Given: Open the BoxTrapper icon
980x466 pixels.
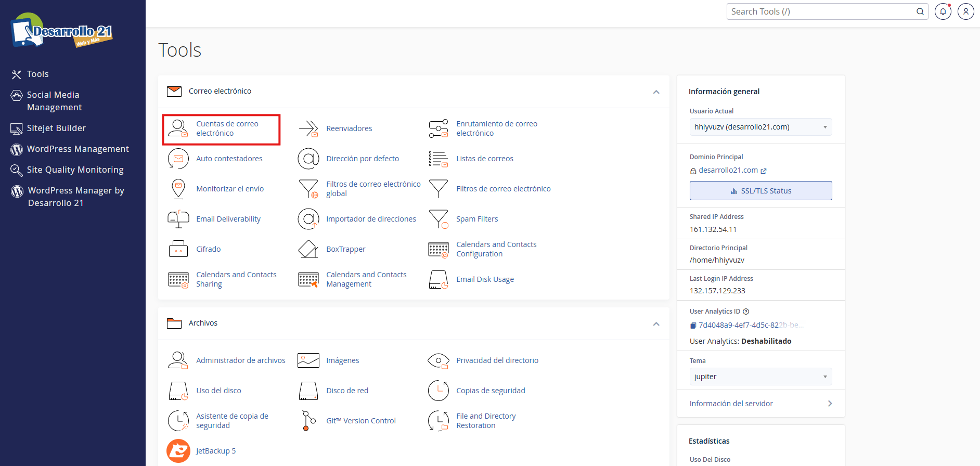Looking at the screenshot, I should coord(308,249).
